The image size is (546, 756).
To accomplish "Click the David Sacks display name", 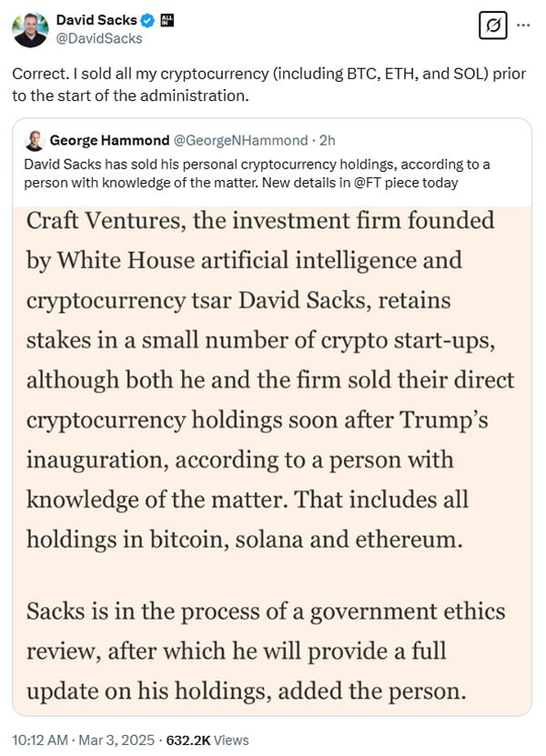I will click(96, 20).
